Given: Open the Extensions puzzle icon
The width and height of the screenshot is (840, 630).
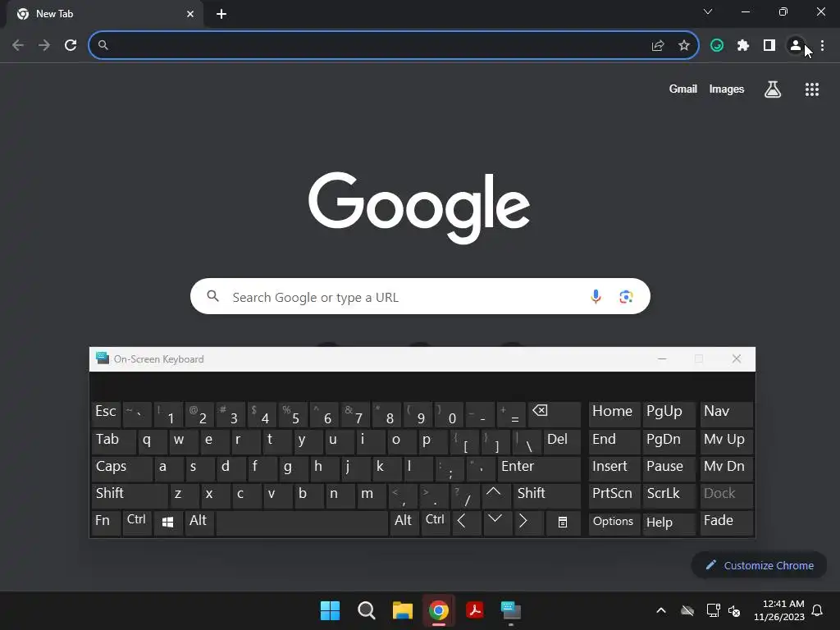Looking at the screenshot, I should coord(743,46).
